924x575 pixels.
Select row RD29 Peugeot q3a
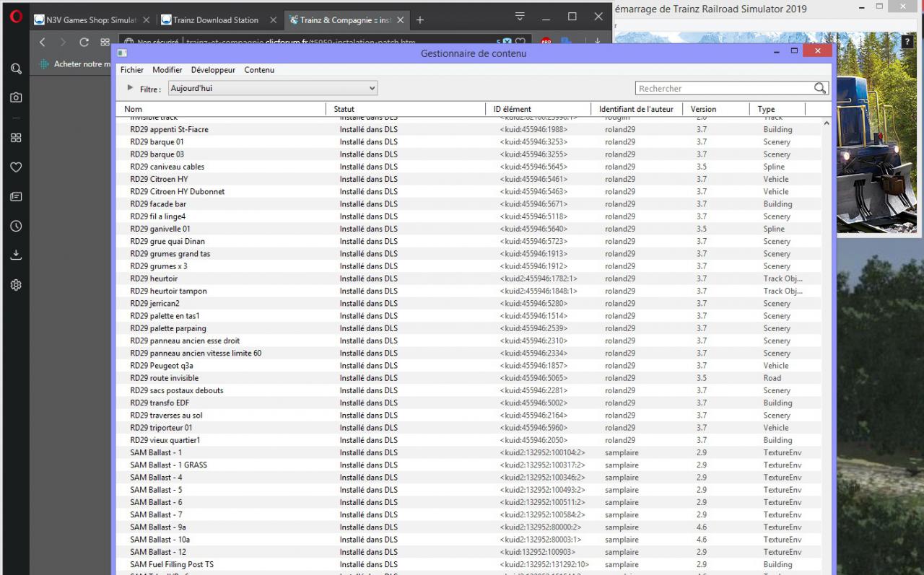point(468,366)
